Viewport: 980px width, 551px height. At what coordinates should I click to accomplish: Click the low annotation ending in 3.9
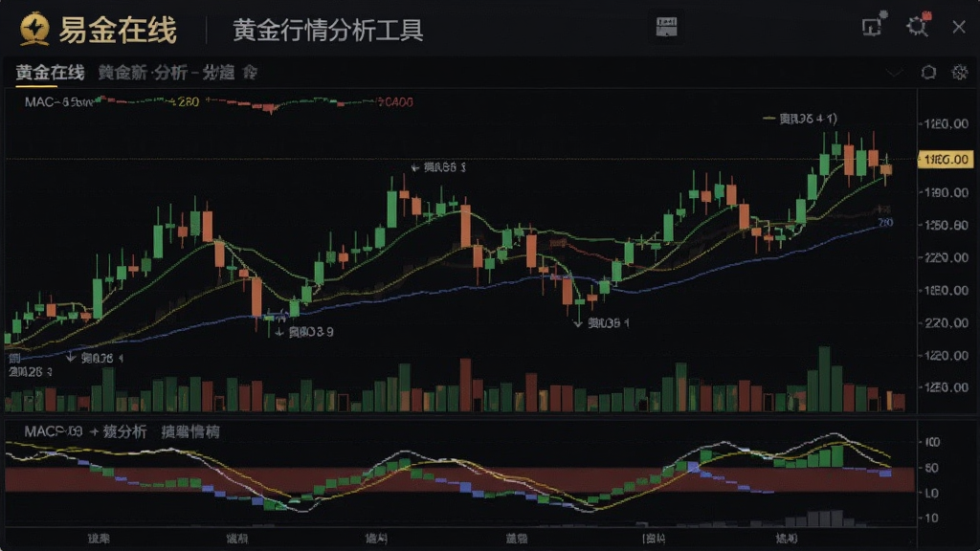(305, 332)
